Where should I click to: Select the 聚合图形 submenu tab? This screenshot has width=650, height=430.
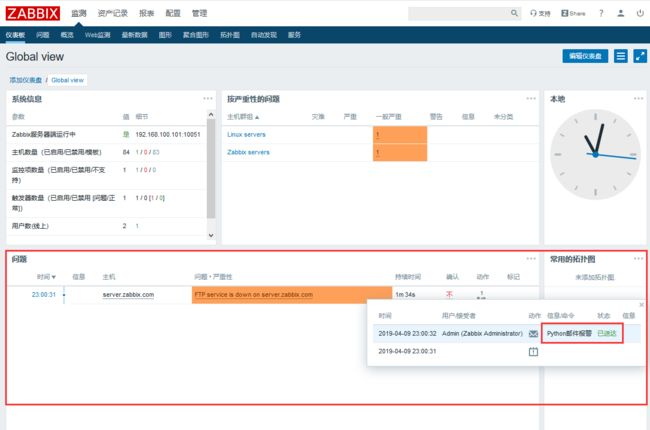pyautogui.click(x=196, y=35)
